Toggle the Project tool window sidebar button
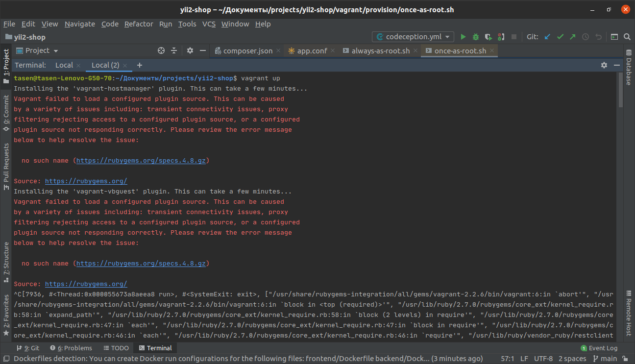635x364 pixels. [6, 66]
